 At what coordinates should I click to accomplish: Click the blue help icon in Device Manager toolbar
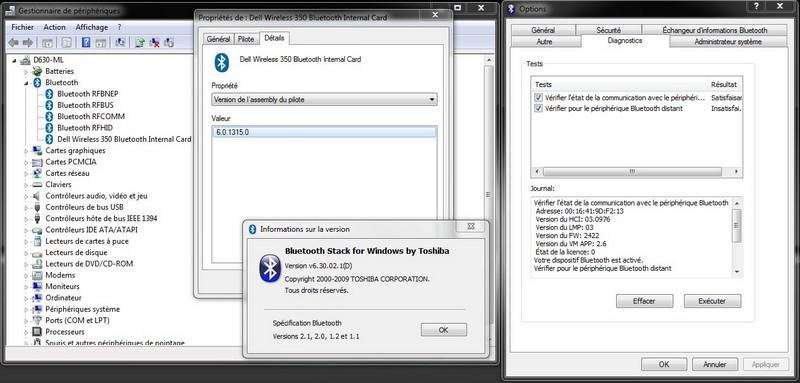pos(86,42)
